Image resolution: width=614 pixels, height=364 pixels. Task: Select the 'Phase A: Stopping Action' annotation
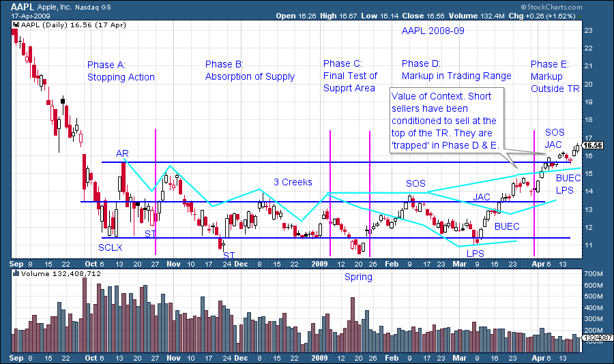coord(121,71)
